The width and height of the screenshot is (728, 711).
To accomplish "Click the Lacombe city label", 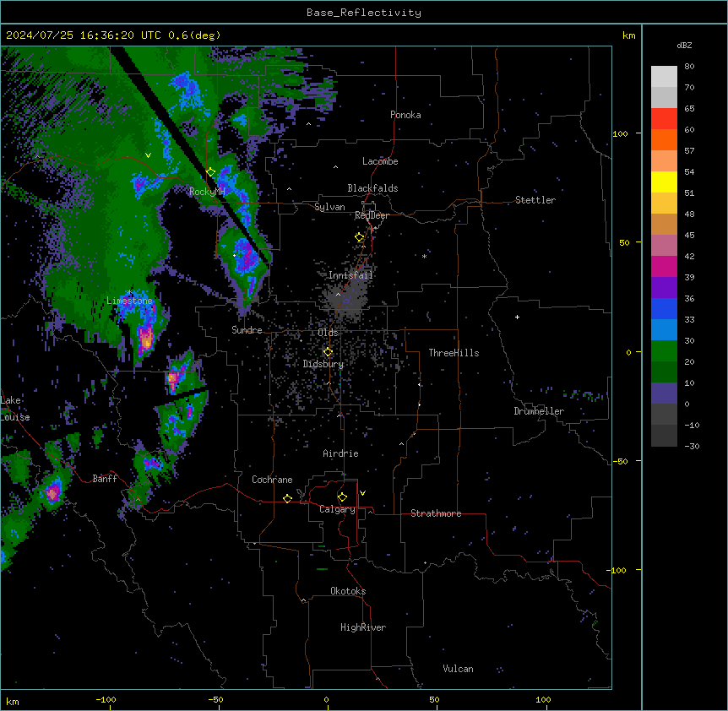I will tap(380, 161).
